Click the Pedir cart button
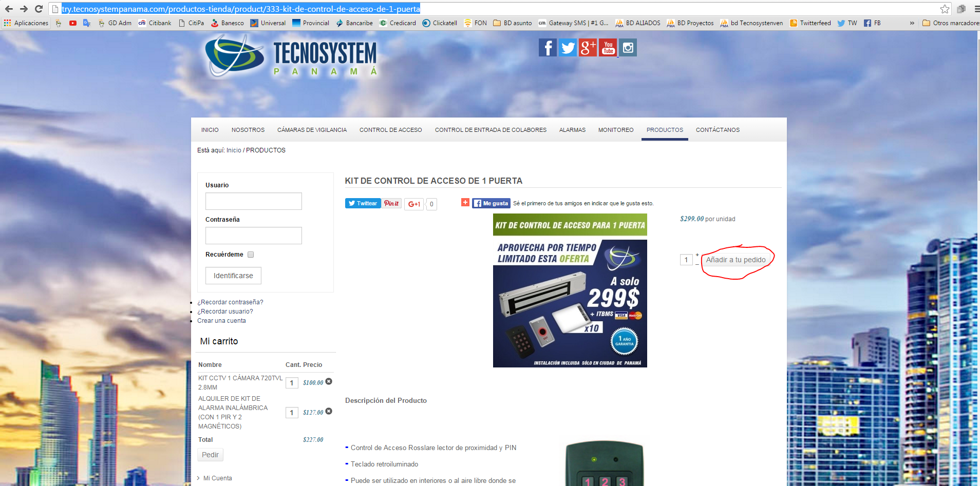Viewport: 980px width, 486px height. click(210, 455)
